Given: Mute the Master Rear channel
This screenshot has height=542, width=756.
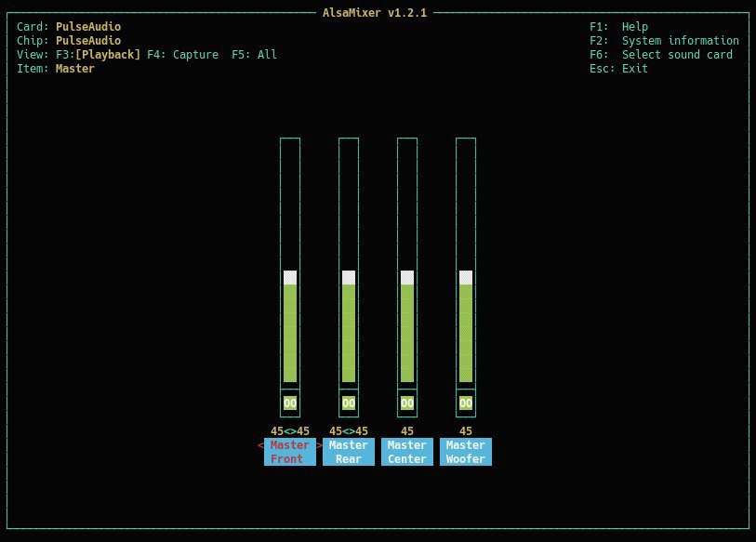Looking at the screenshot, I should tap(349, 403).
